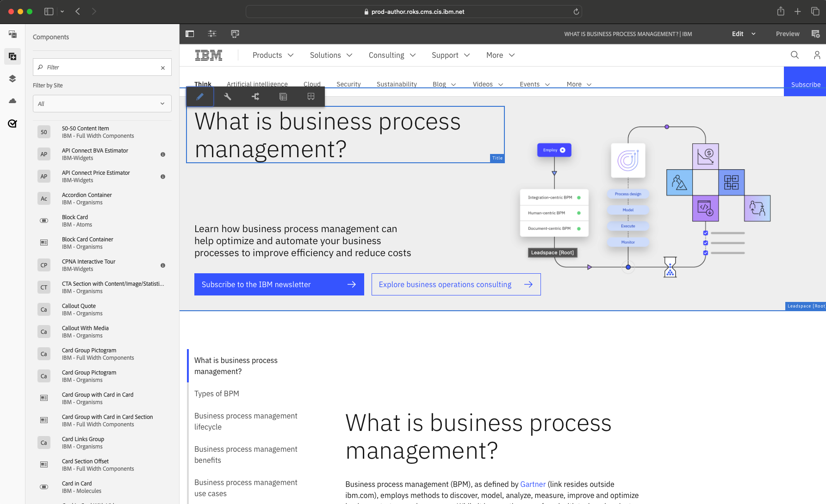This screenshot has width=826, height=504.
Task: Open the annotations icon beside Preview
Action: pyautogui.click(x=816, y=34)
